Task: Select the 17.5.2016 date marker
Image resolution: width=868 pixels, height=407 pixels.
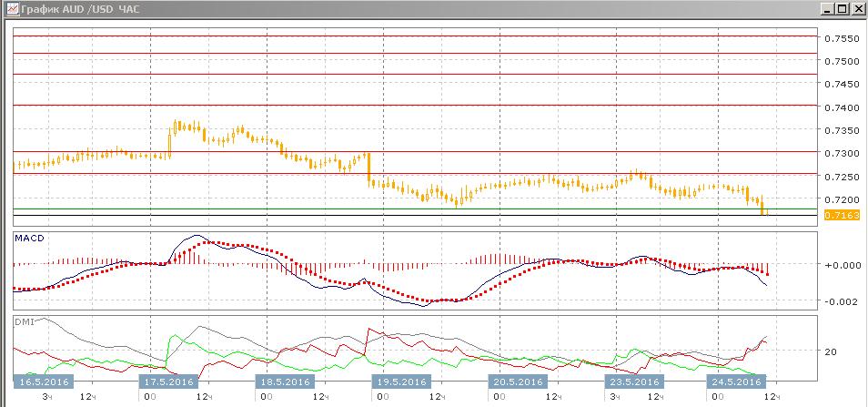Action: pos(167,382)
